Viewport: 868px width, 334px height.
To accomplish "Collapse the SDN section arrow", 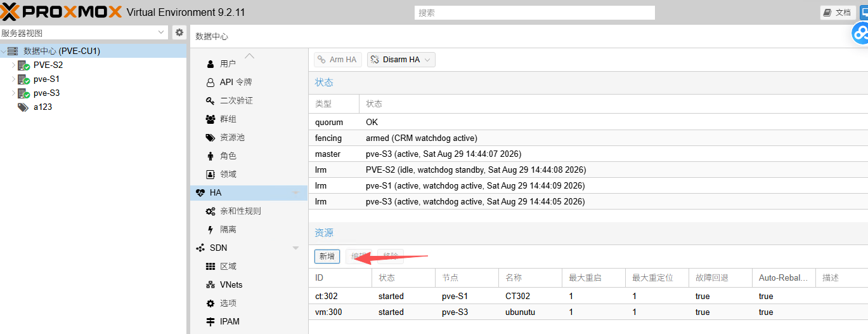I will pos(295,248).
